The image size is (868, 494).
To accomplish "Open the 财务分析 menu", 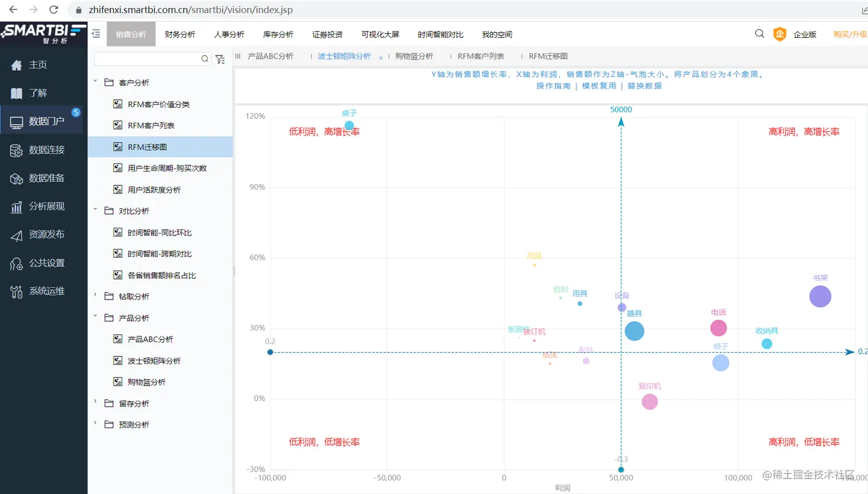I will pos(180,34).
